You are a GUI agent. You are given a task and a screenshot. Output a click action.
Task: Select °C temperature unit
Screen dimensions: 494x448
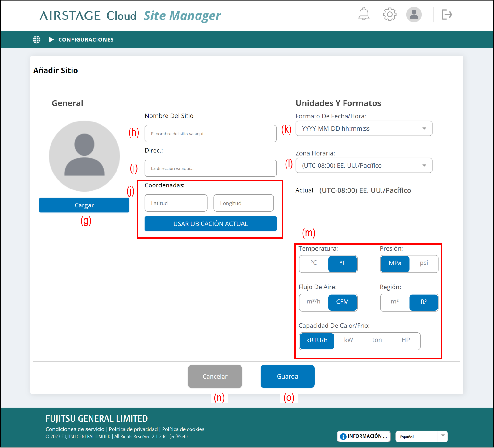(x=314, y=263)
